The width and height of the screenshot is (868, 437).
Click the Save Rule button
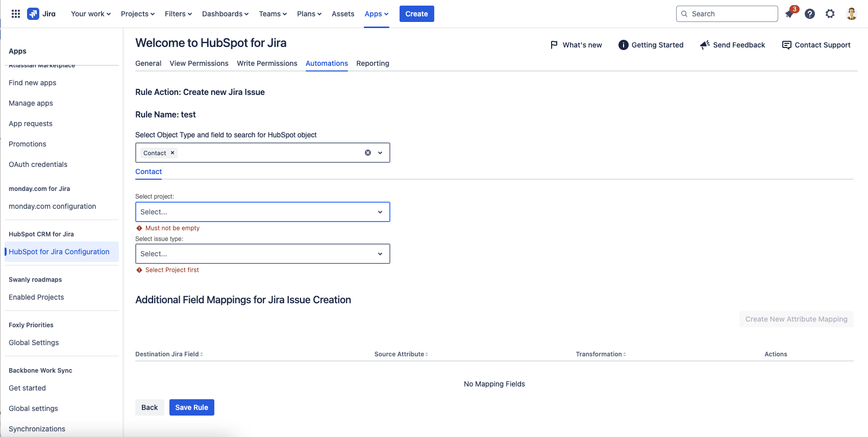[192, 407]
